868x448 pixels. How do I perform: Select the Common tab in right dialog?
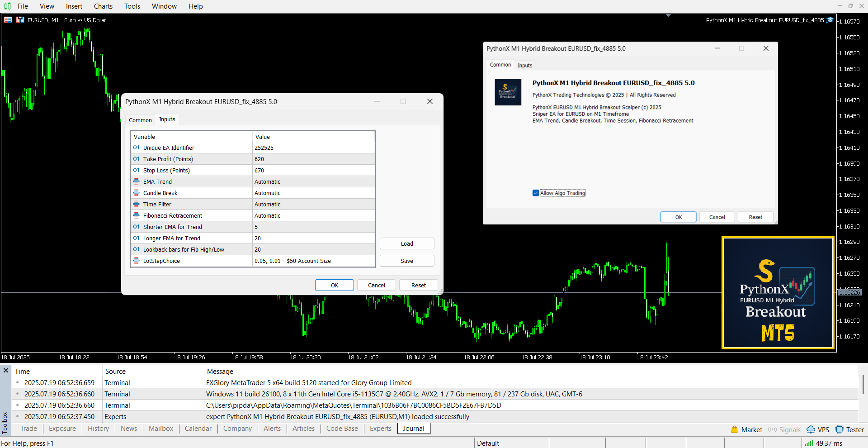(500, 65)
